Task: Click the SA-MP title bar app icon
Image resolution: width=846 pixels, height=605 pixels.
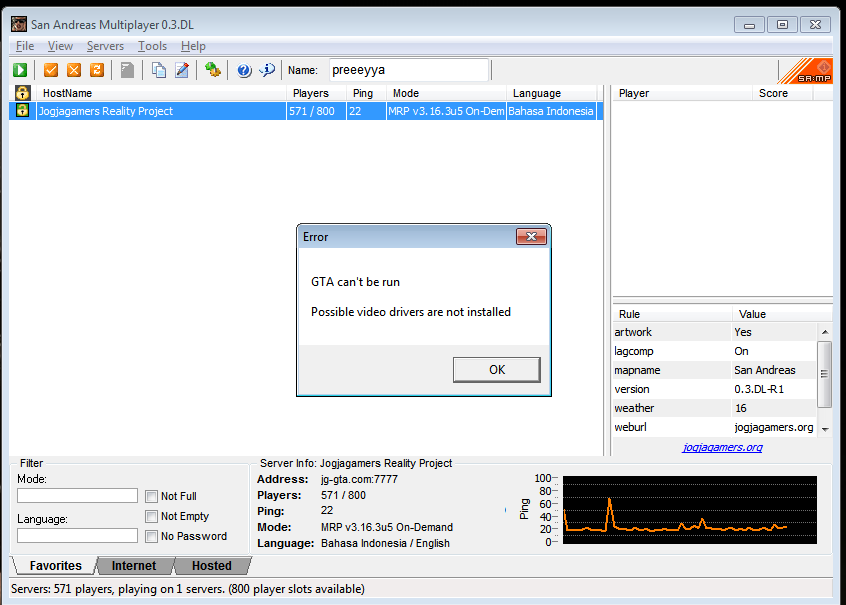Action: 19,24
